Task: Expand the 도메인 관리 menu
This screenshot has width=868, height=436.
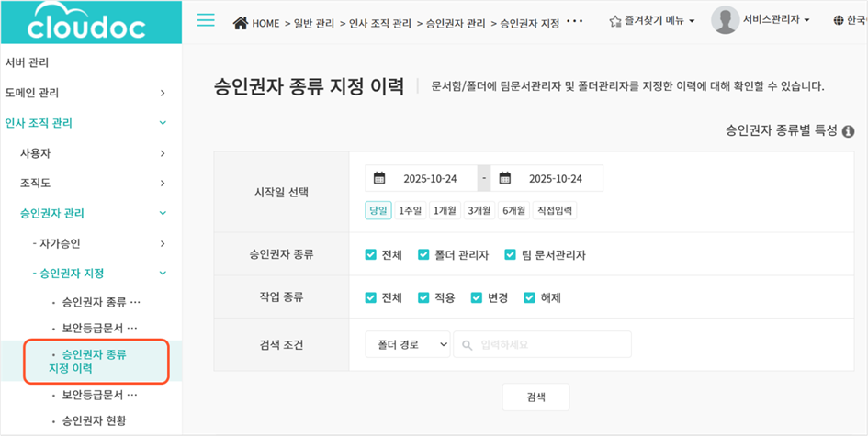Action: (x=163, y=93)
